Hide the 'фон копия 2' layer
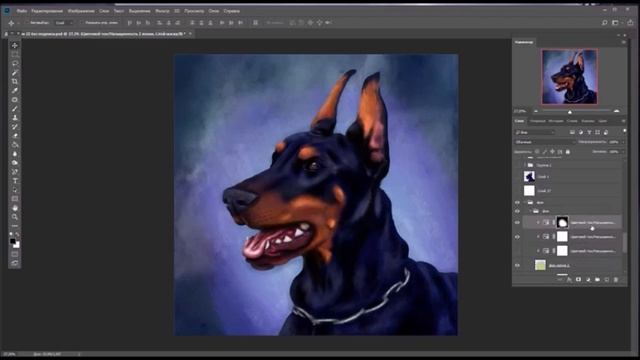 click(517, 265)
